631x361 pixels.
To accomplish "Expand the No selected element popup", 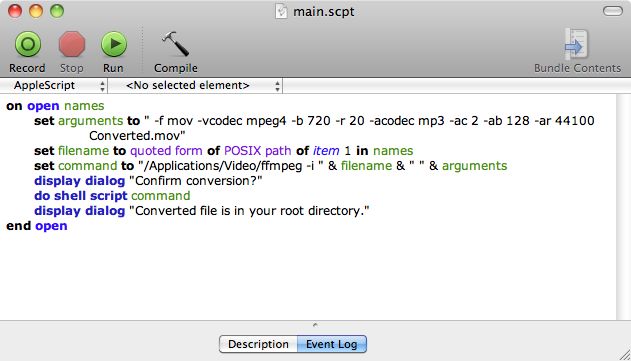I will 196,85.
